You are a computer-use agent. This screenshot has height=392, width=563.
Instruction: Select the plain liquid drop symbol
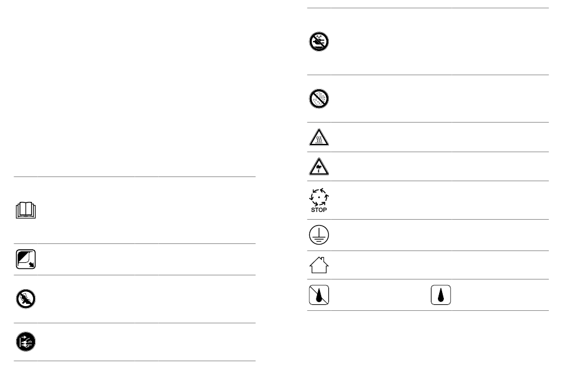441,294
